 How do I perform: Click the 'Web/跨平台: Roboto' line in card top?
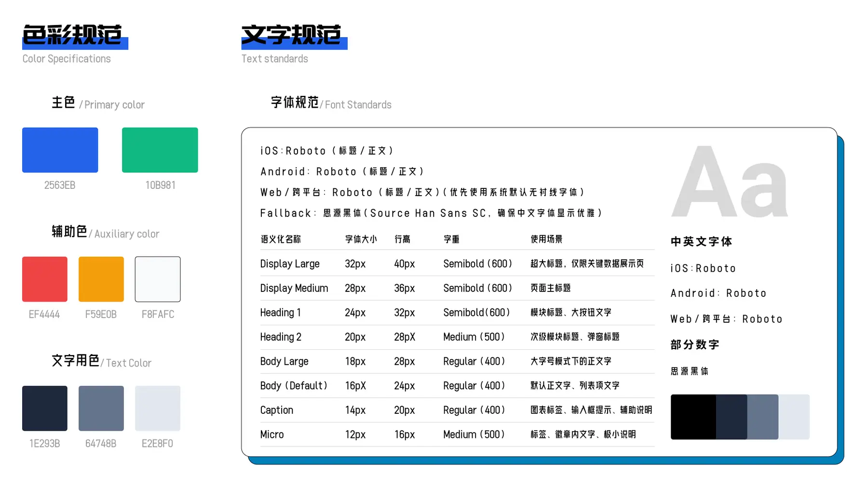[422, 192]
